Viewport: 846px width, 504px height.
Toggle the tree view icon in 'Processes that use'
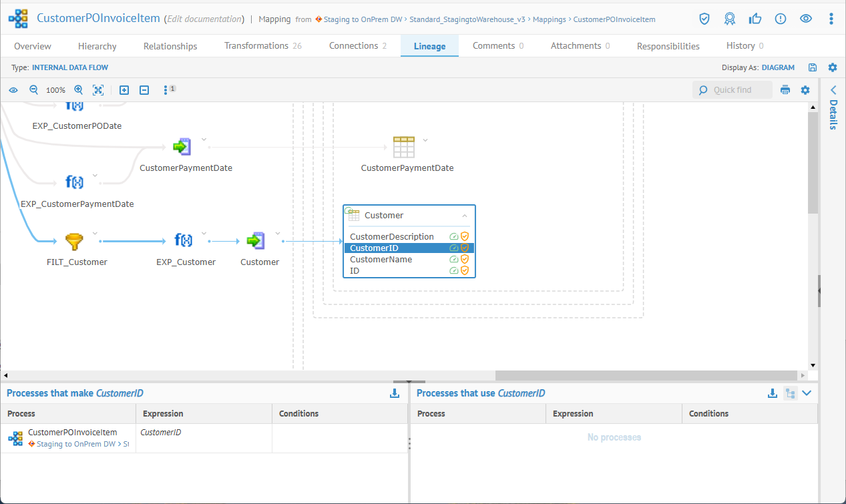pos(791,393)
